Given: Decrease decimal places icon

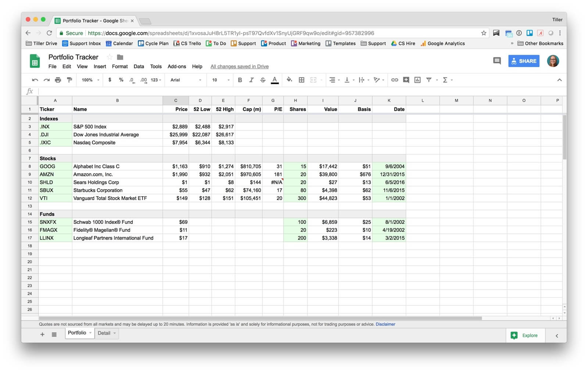Looking at the screenshot, I should click(x=132, y=80).
